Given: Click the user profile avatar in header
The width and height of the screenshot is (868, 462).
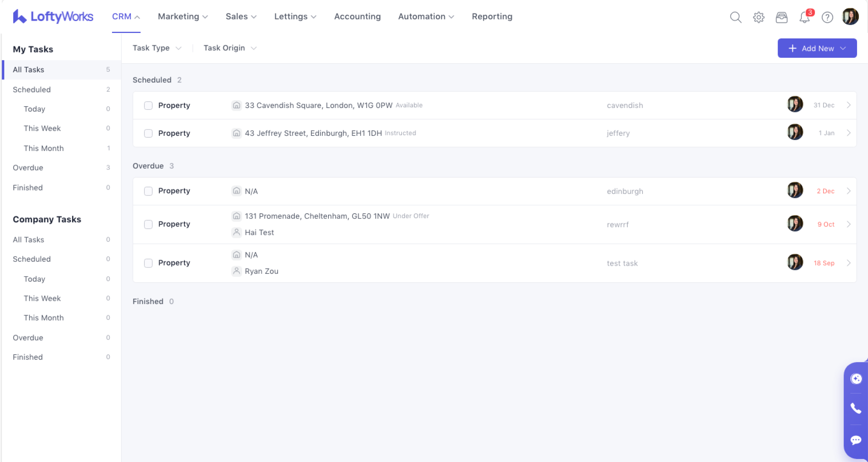Looking at the screenshot, I should tap(850, 17).
